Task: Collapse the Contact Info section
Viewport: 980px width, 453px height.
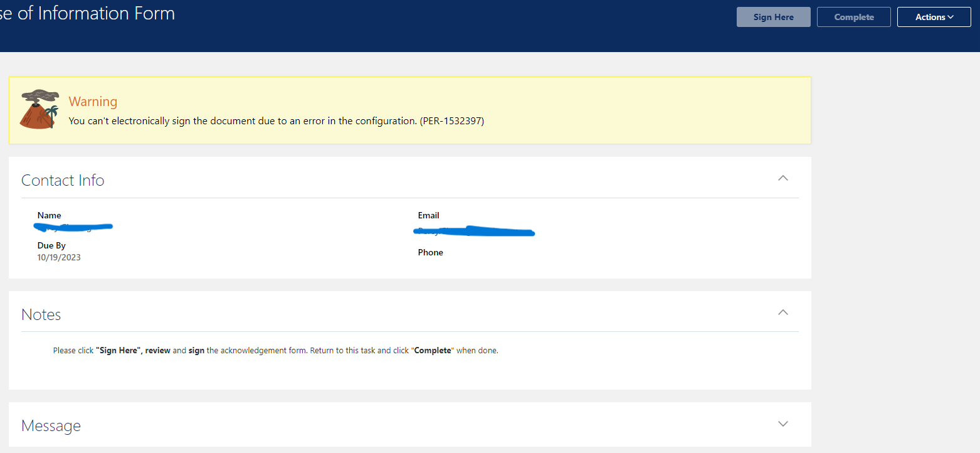Action: 782,178
